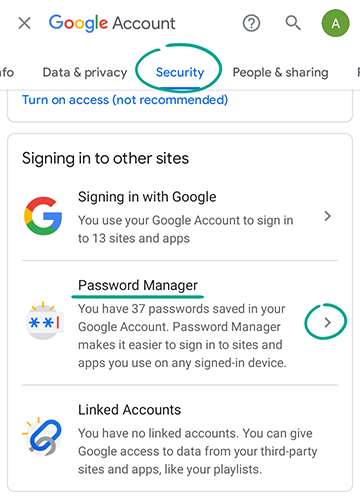This screenshot has height=498, width=360.
Task: Close the Google Account page with X
Action: coord(24,23)
